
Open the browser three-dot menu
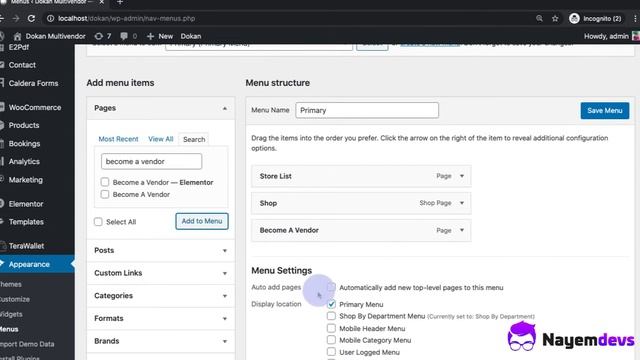635,18
